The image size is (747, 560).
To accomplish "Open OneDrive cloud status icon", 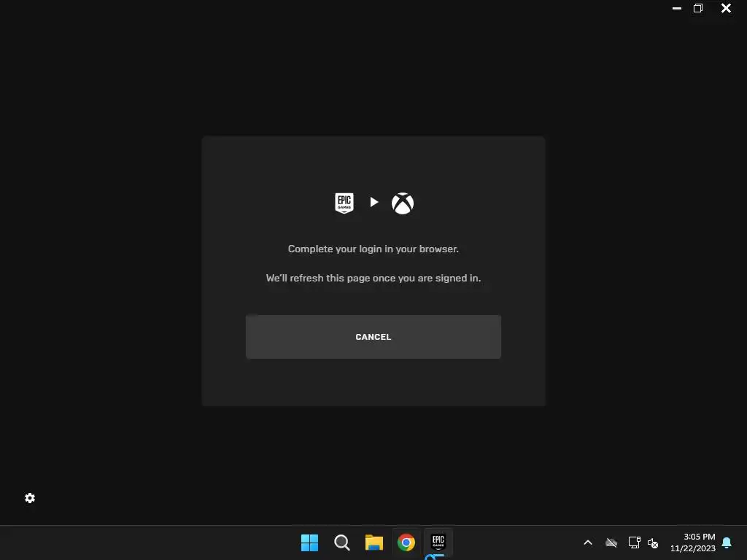I will pyautogui.click(x=611, y=542).
